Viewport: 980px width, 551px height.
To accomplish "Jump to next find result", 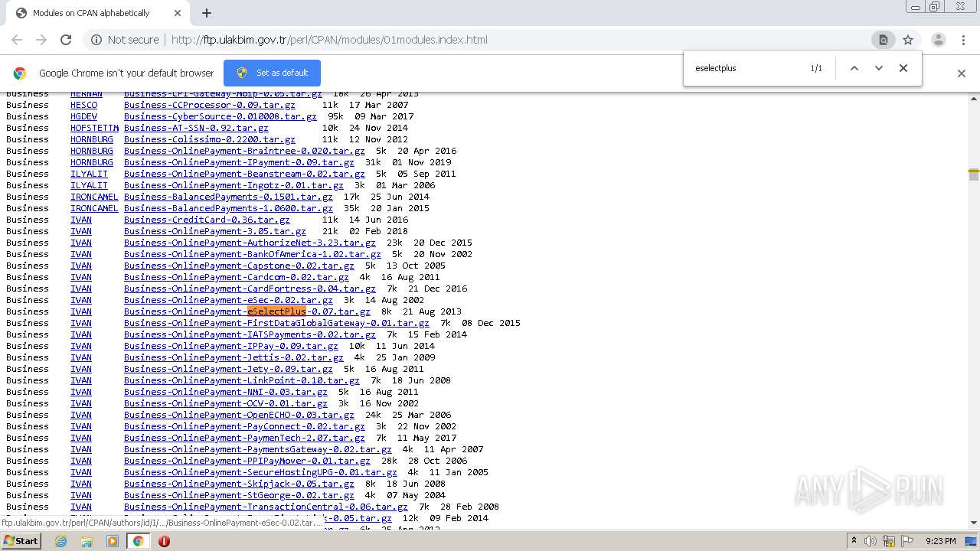I will [x=879, y=68].
